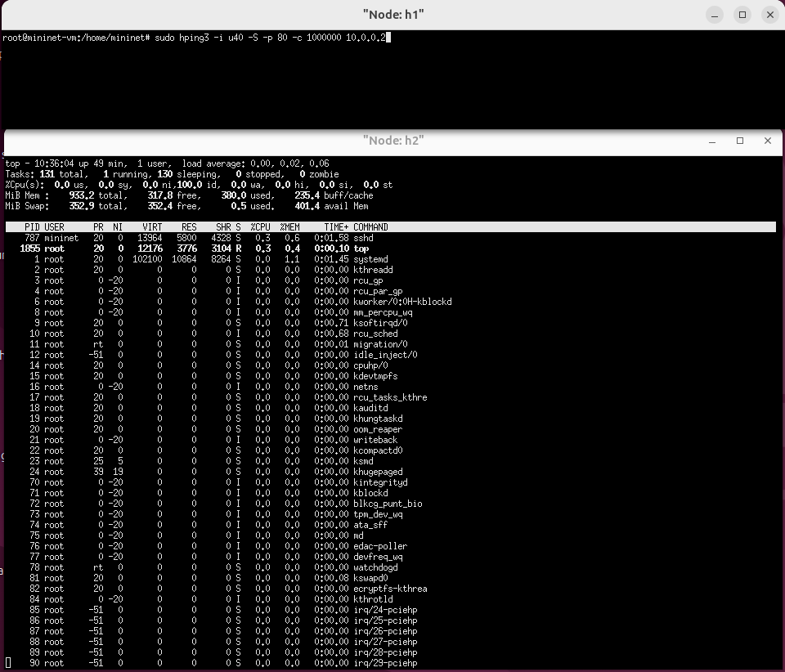Viewport: 785px width, 672px height.
Task: Click the %MEM column header in top
Action: tap(289, 227)
